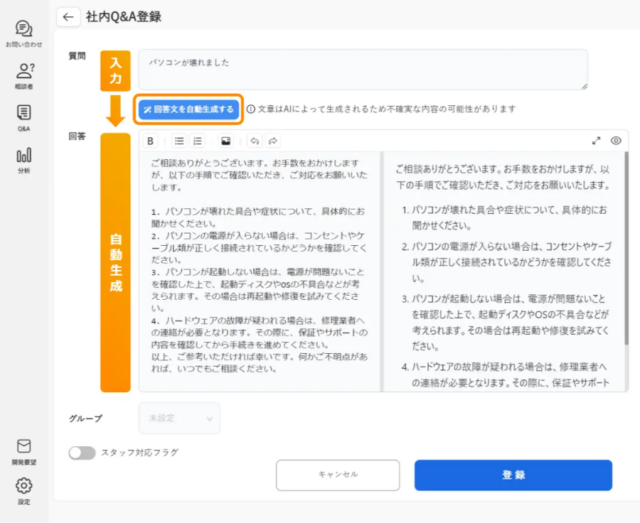
Task: Expand the editor to fullscreen
Action: click(x=596, y=141)
